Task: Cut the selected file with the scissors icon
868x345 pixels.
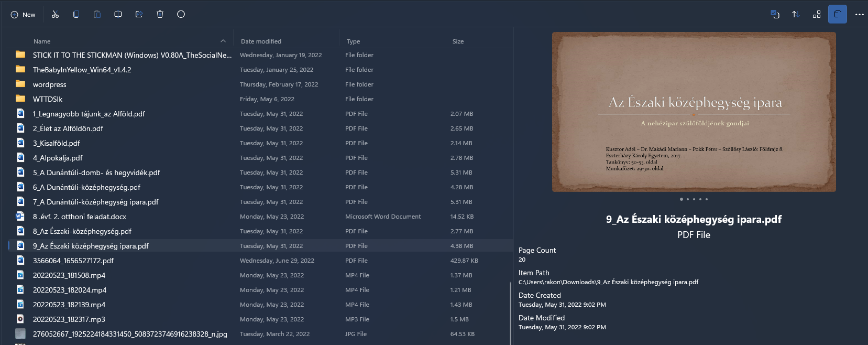Action: click(55, 15)
